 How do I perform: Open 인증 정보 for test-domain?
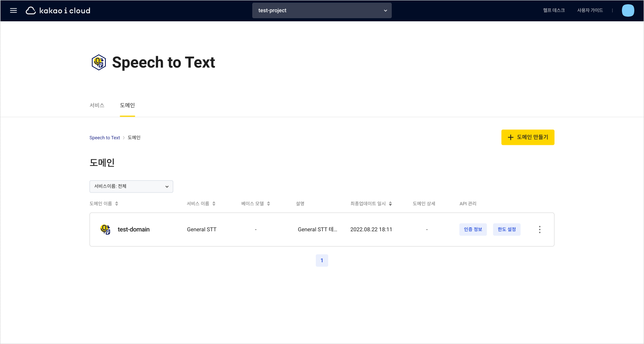(x=473, y=229)
